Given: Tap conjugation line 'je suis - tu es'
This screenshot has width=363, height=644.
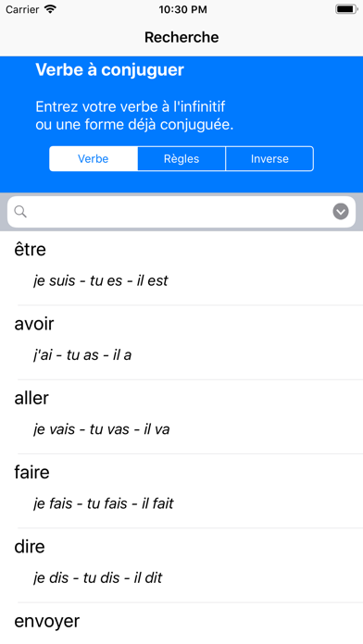Looking at the screenshot, I should pyautogui.click(x=101, y=281).
